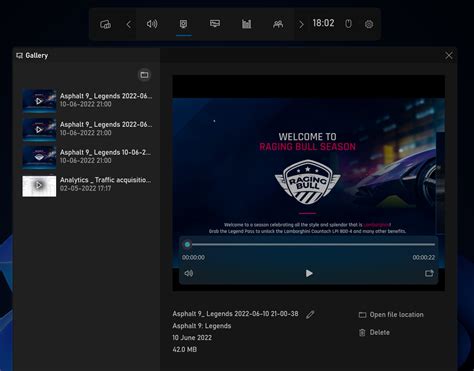Click Open file location
Viewport: 474px width, 371px height.
click(x=391, y=315)
